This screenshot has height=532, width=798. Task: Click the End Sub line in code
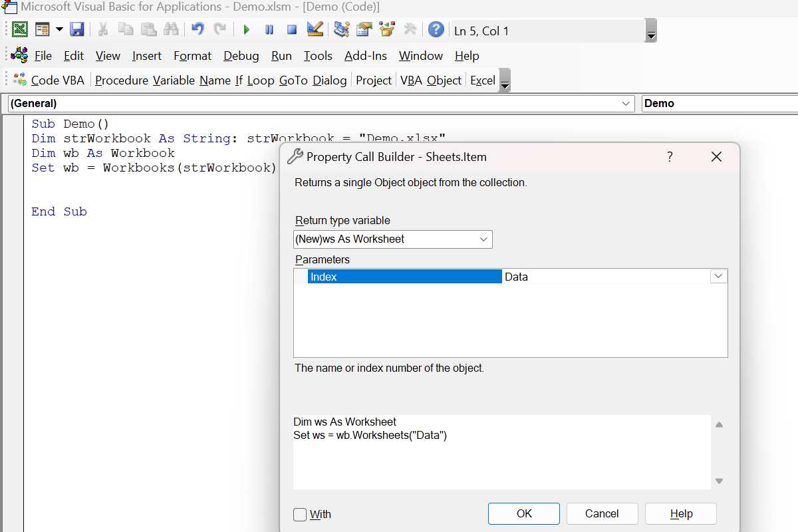click(59, 211)
